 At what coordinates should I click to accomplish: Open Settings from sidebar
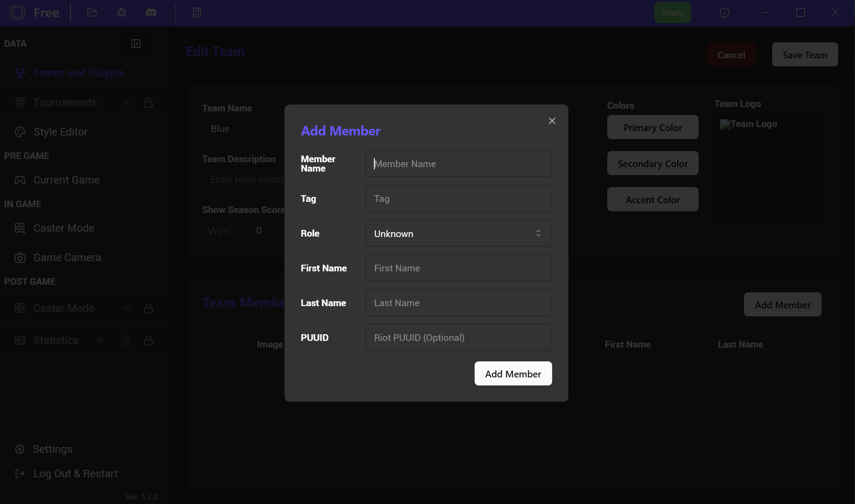tap(53, 449)
